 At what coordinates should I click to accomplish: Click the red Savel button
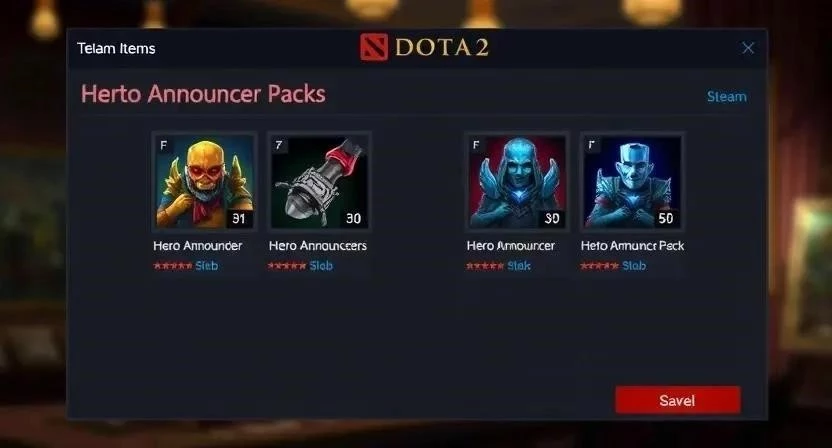pos(678,400)
